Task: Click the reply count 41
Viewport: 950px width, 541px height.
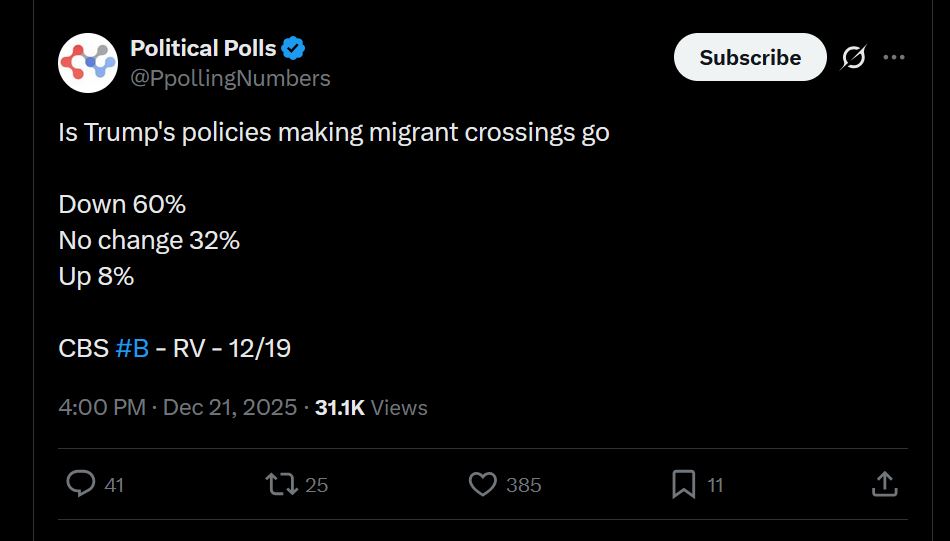Action: 114,485
